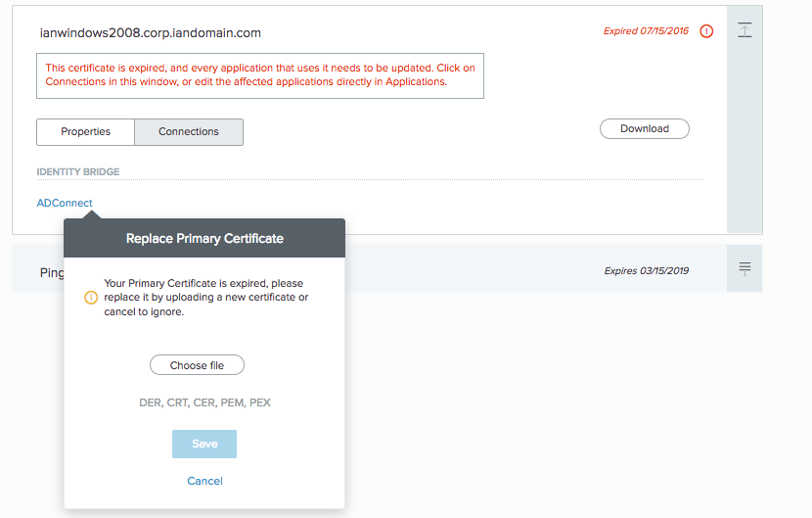Click the Replace Primary Certificate header
This screenshot has width=812, height=518.
tap(204, 238)
